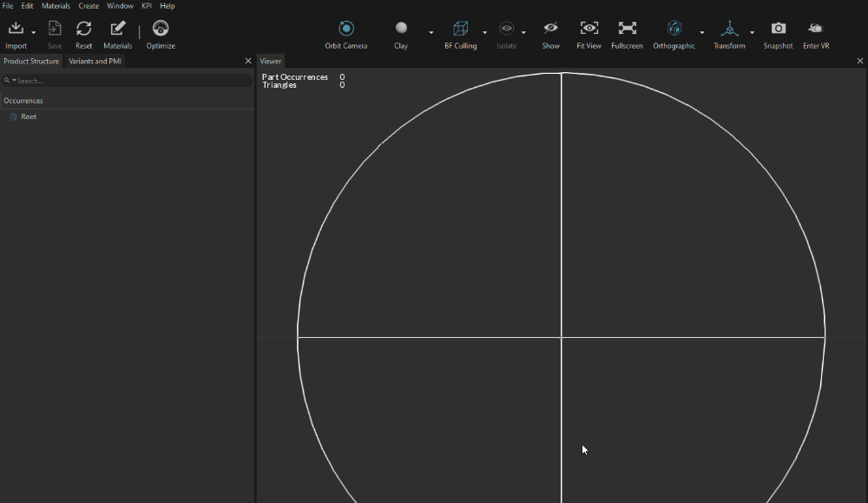Fit the view with Fit View
868x503 pixels.
[x=589, y=29]
